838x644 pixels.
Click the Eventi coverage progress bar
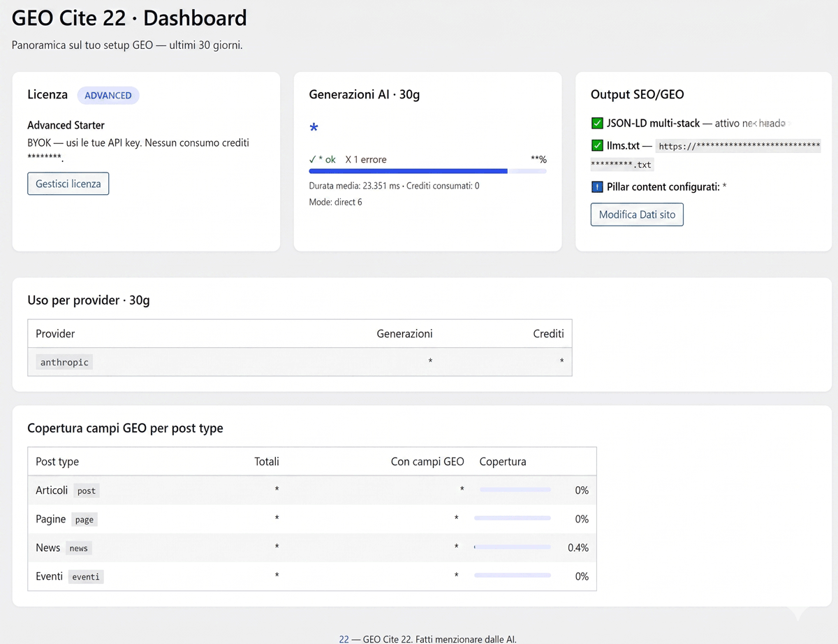click(512, 576)
